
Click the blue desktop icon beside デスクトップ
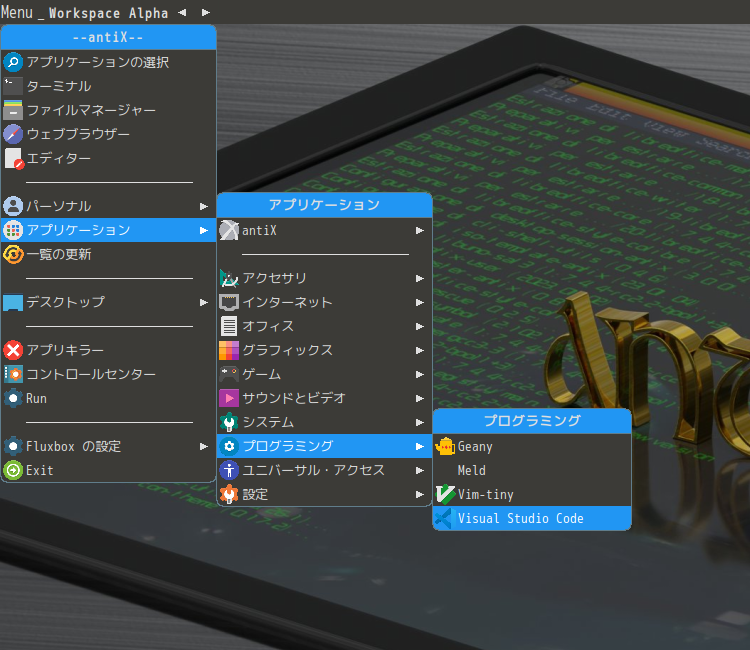click(x=13, y=302)
